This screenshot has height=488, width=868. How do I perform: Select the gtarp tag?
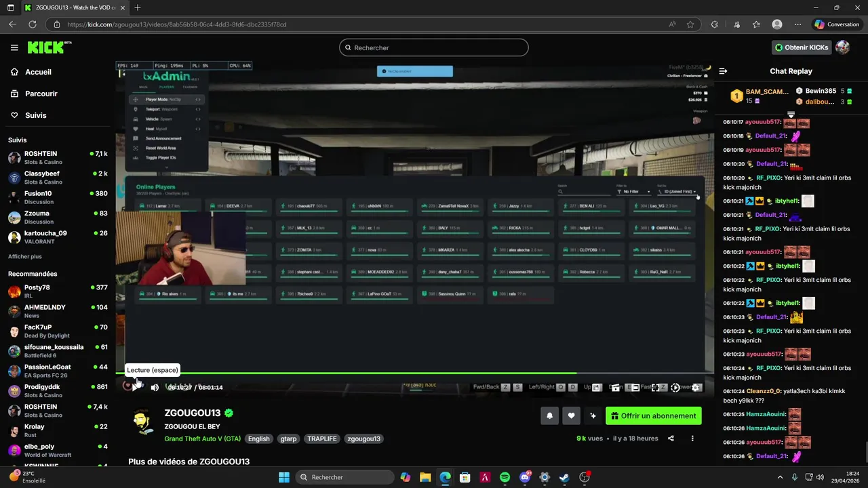[288, 439]
